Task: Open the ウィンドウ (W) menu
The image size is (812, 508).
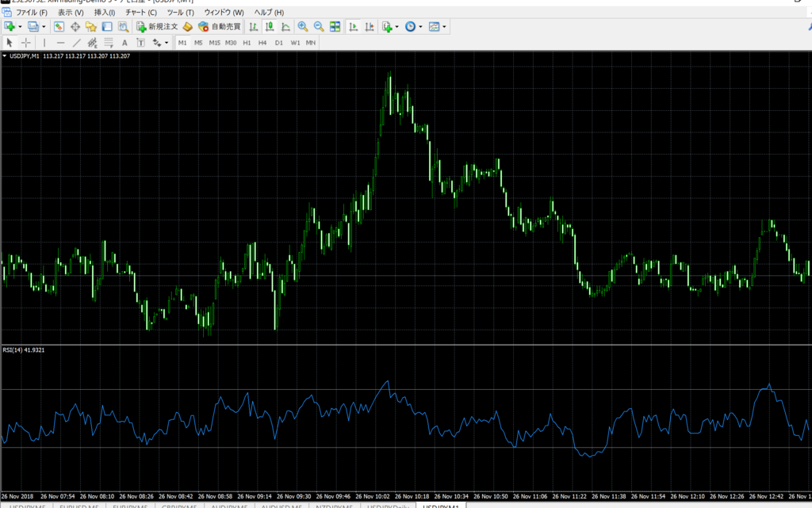Action: click(224, 13)
